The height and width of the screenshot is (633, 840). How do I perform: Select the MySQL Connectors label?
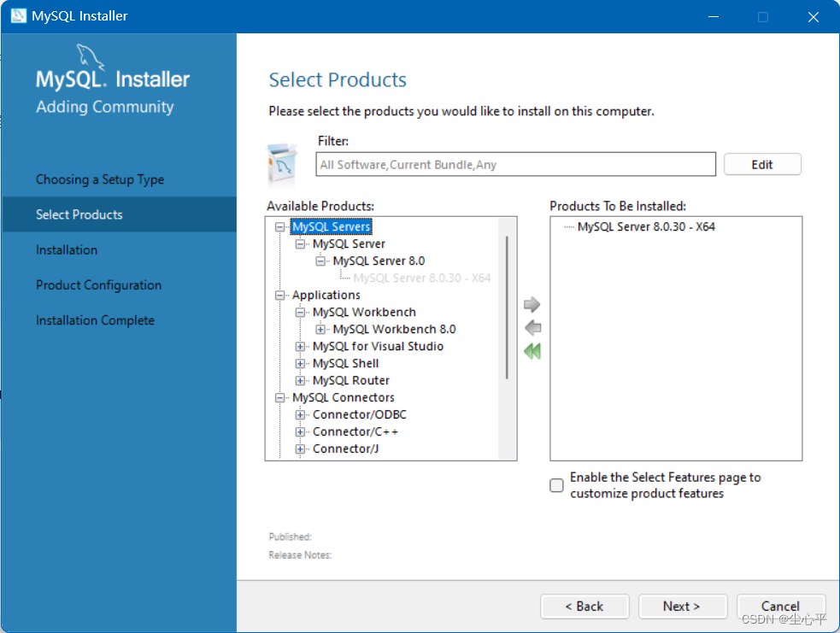tap(344, 398)
